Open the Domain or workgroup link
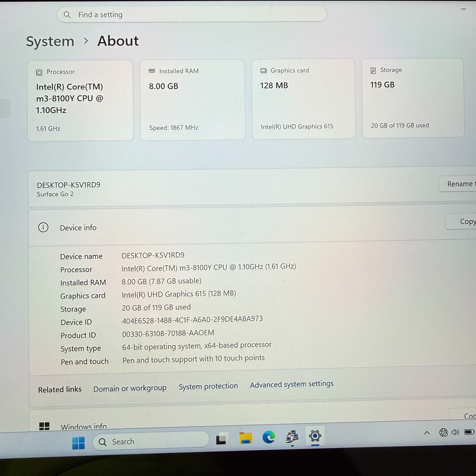 (x=130, y=388)
